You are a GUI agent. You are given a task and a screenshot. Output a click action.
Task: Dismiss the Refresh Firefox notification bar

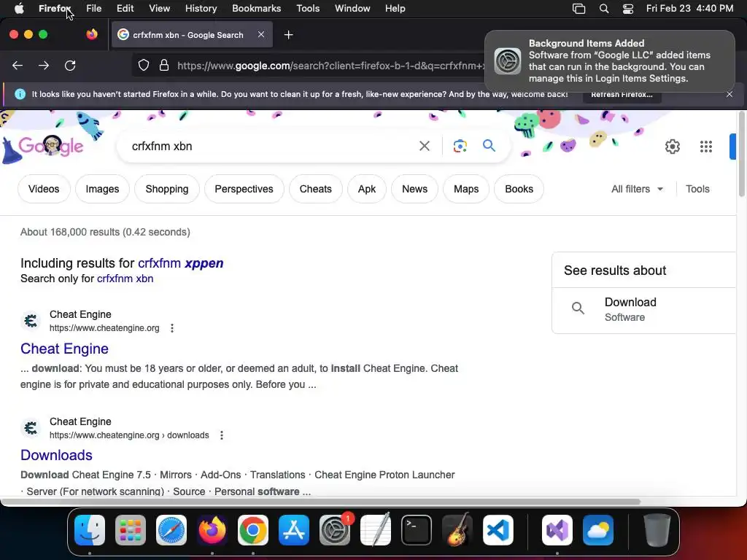pos(729,94)
